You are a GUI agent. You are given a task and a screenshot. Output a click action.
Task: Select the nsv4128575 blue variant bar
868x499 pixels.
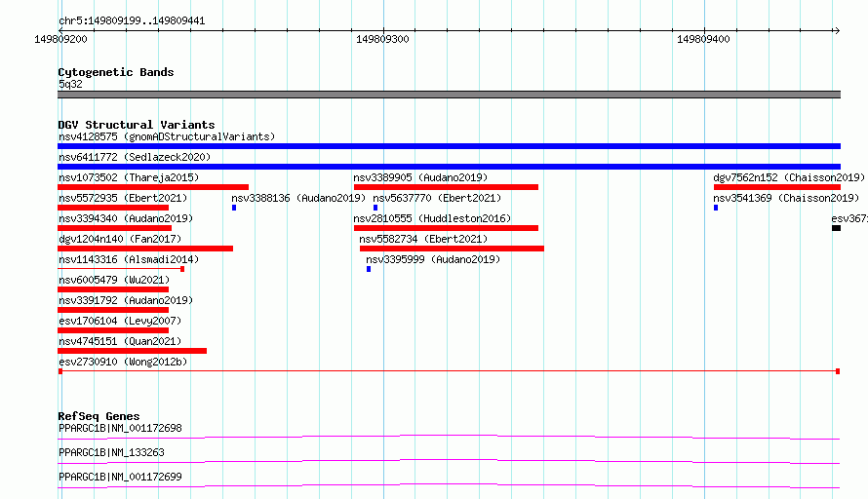click(x=449, y=146)
